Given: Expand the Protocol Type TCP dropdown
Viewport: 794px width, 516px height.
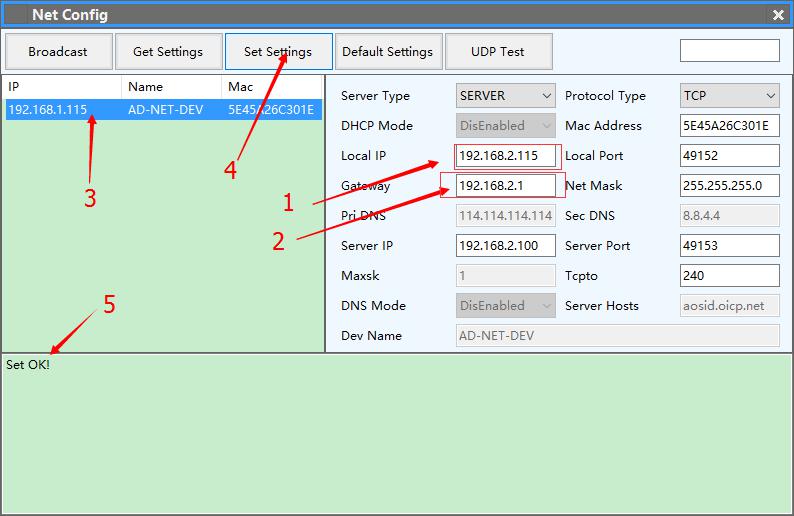Looking at the screenshot, I should pos(729,96).
